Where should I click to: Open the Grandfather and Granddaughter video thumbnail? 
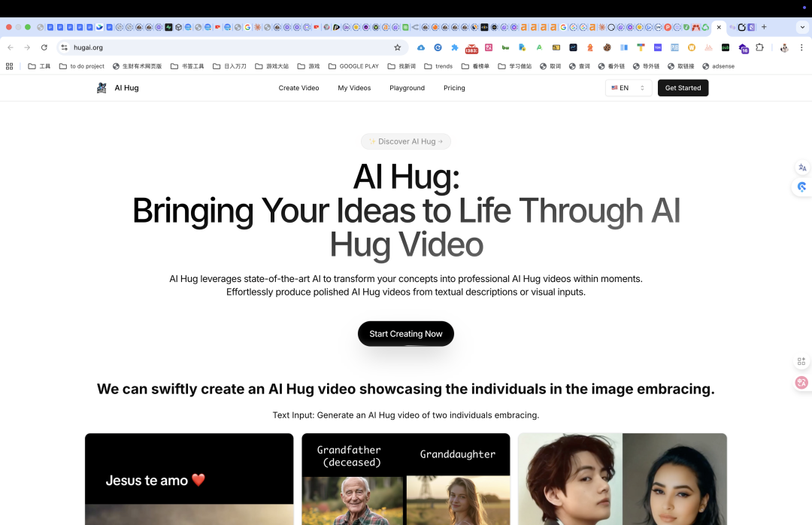pyautogui.click(x=406, y=479)
